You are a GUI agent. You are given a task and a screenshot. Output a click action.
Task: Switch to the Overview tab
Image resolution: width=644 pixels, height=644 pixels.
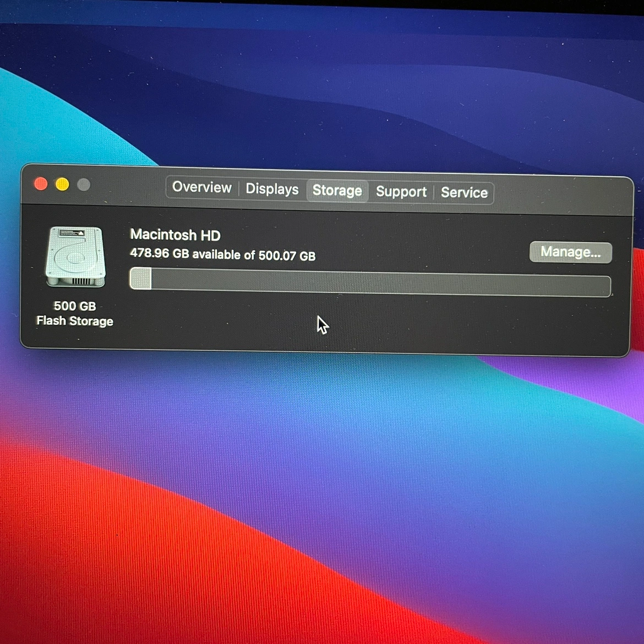pyautogui.click(x=202, y=188)
